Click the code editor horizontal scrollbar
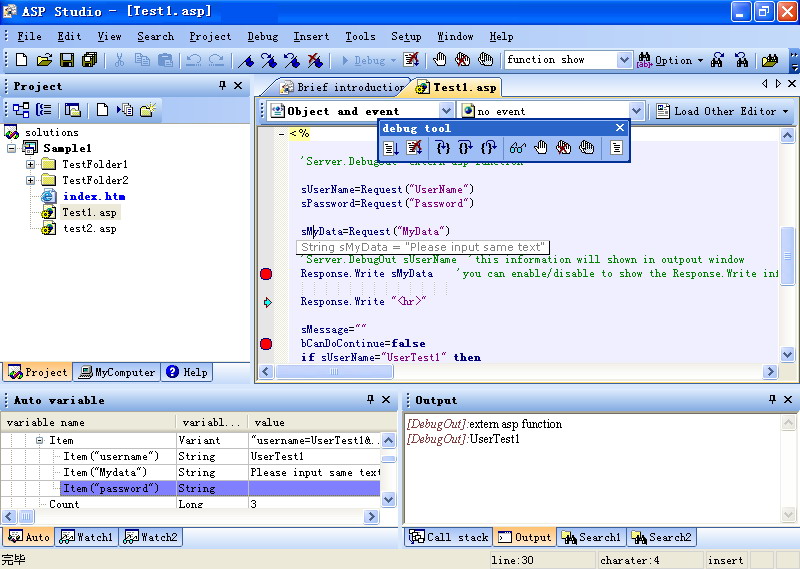Screen dimensions: 800x569 tap(520, 372)
